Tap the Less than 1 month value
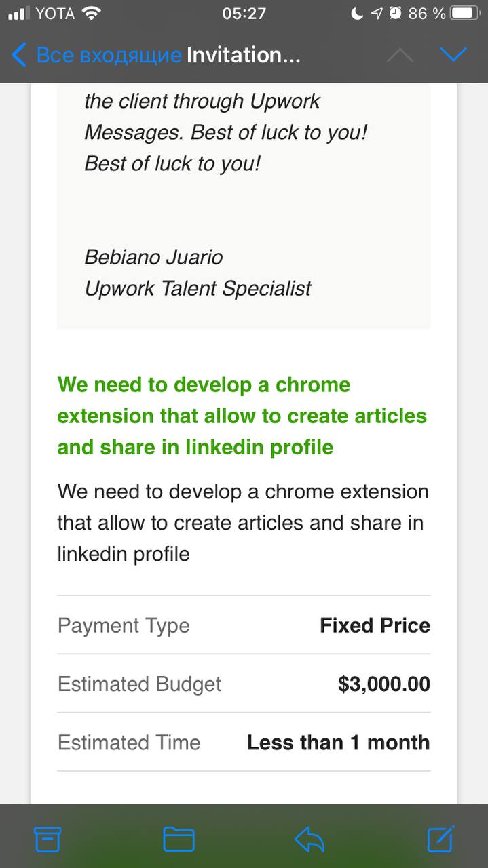This screenshot has height=868, width=488. tap(338, 743)
